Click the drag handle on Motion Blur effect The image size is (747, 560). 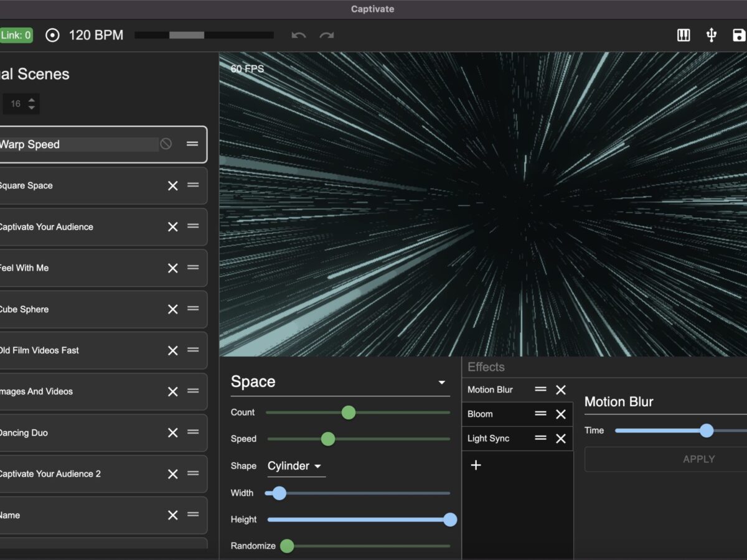[540, 390]
